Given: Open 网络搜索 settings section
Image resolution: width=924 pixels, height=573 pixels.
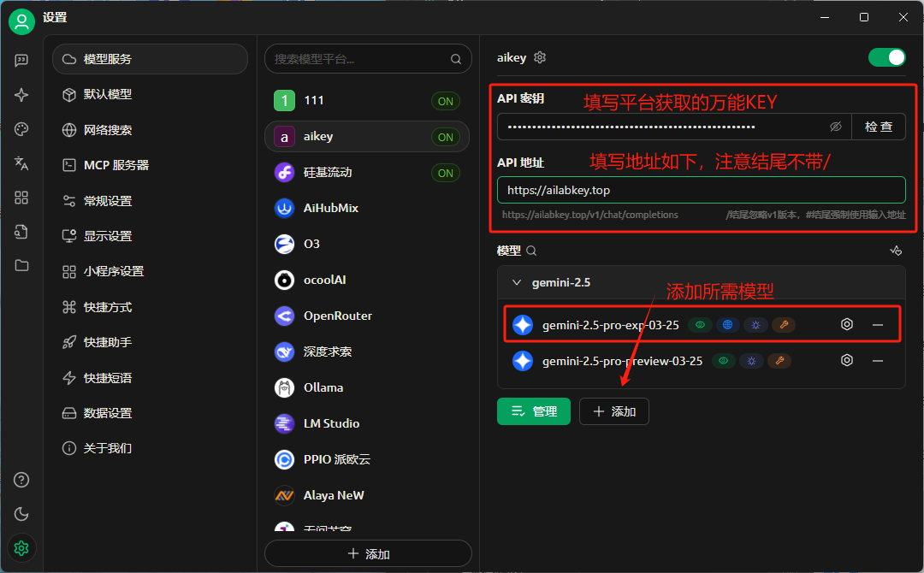Looking at the screenshot, I should tap(151, 129).
